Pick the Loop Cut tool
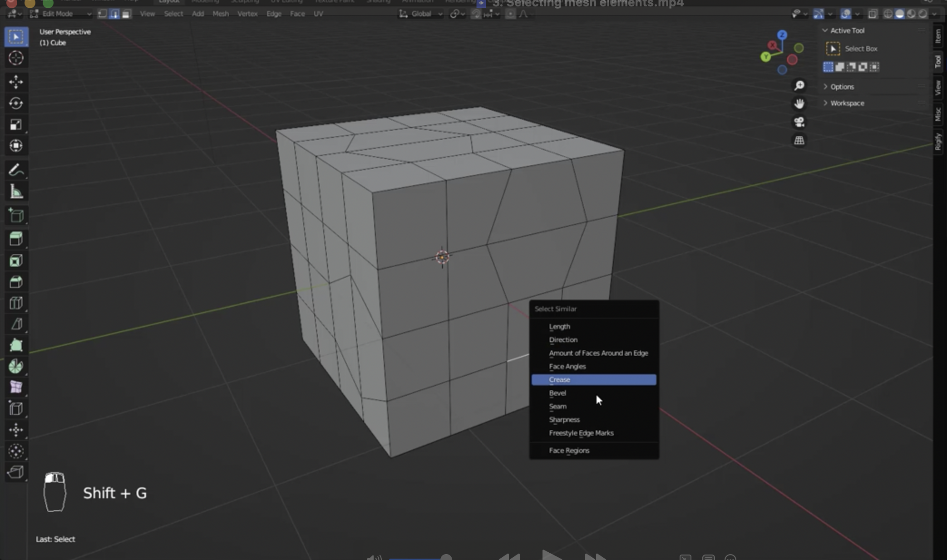 click(x=16, y=303)
